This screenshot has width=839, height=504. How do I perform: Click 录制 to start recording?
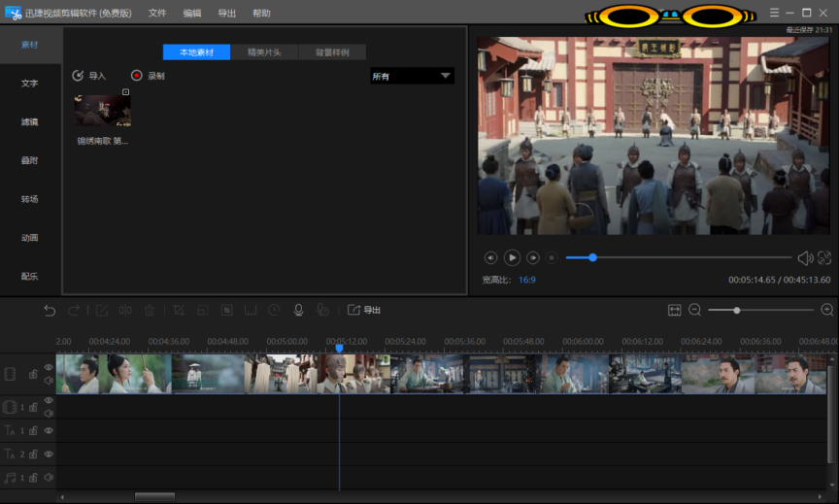[x=148, y=76]
